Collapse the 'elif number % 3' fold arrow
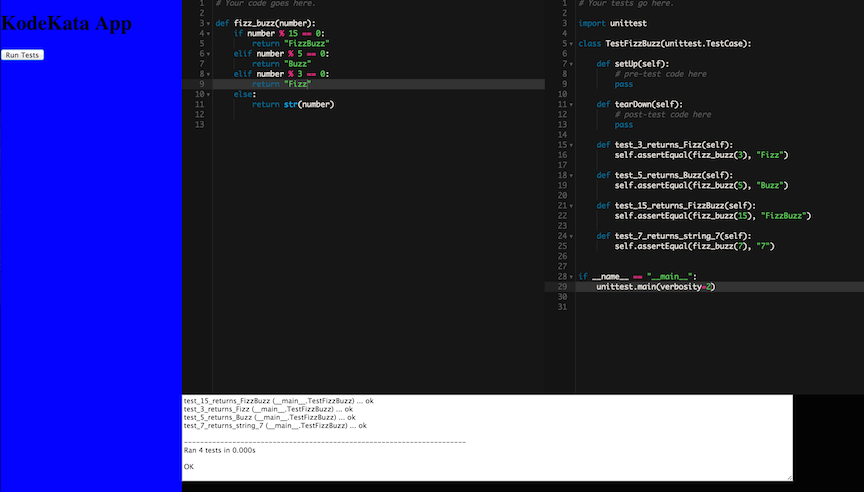The height and width of the screenshot is (492, 864). [x=208, y=74]
